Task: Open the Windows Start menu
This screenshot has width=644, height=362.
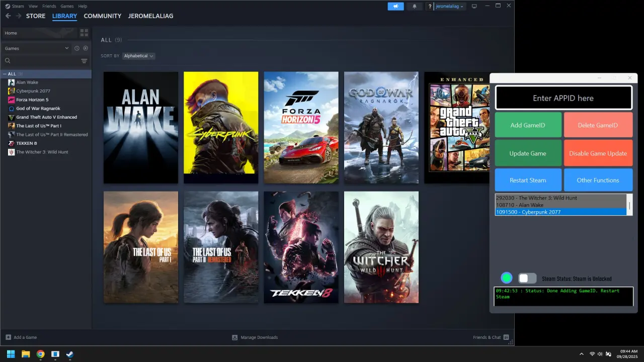Action: (11, 354)
